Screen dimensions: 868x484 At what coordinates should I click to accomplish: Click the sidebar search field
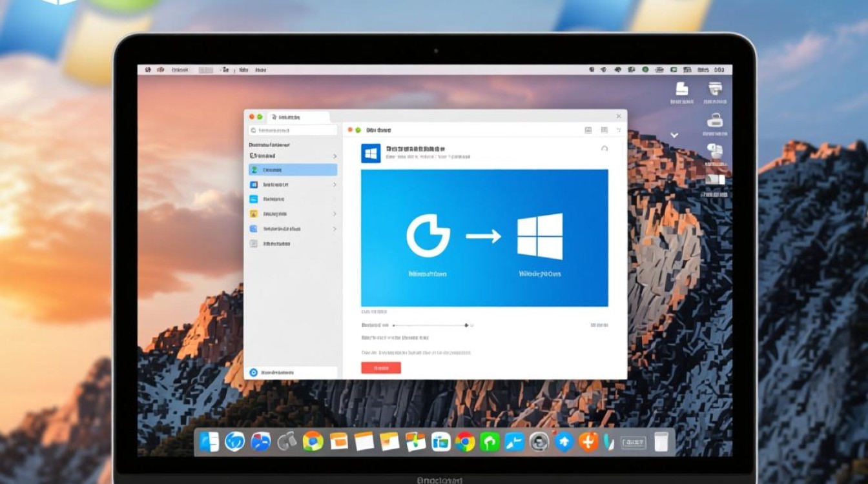tap(293, 130)
